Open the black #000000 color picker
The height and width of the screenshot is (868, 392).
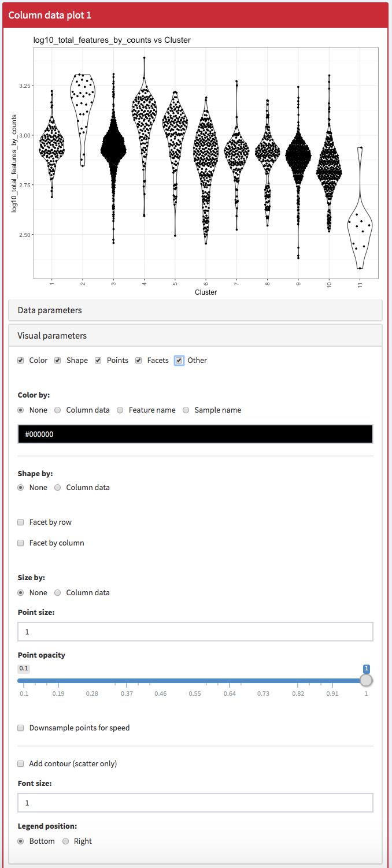coord(195,434)
